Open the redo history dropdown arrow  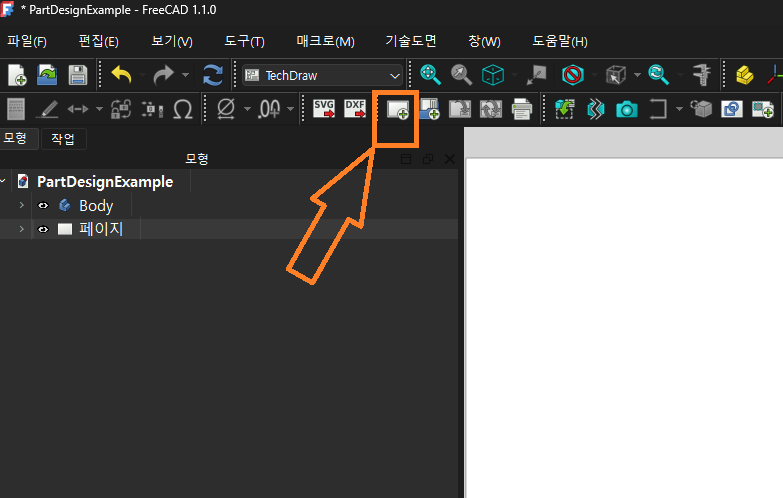185,75
